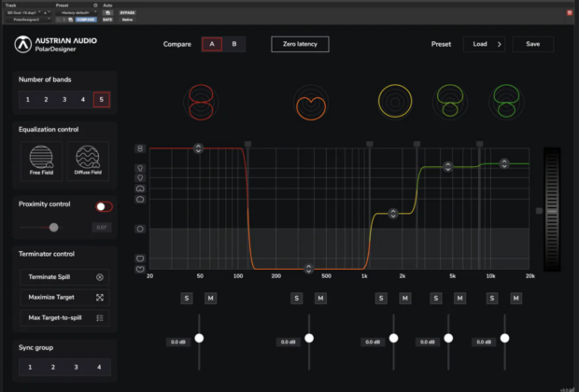Screen dimensions: 579x392
Task: Mute the second orange band
Action: click(320, 299)
